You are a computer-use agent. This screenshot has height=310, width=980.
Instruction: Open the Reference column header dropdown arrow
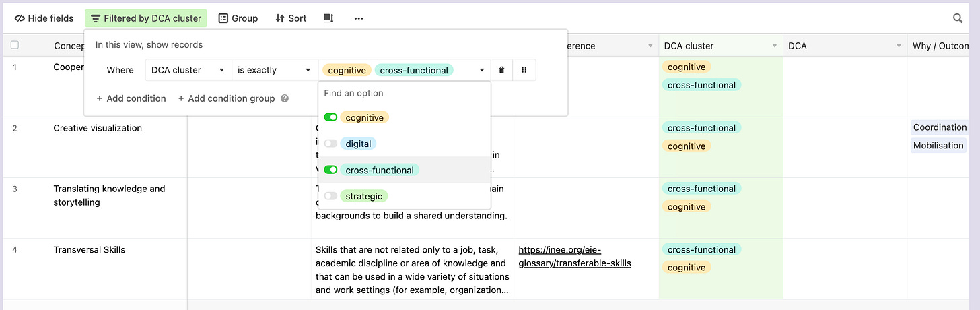[650, 46]
